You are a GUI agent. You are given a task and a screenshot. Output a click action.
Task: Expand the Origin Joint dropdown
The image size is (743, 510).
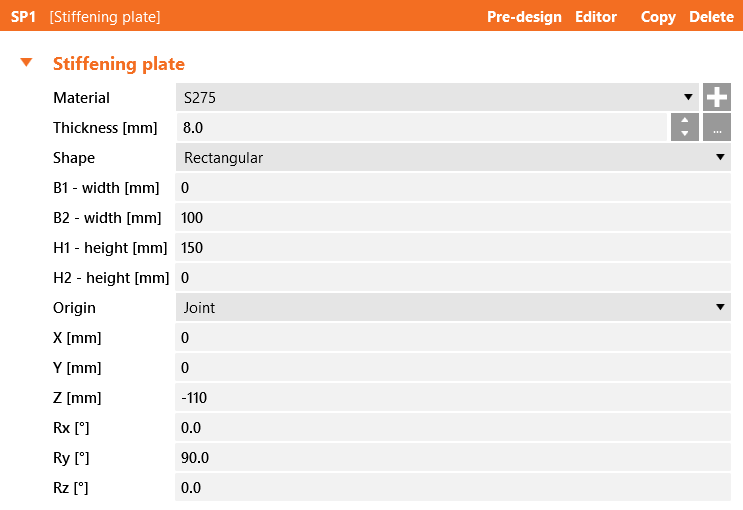click(x=452, y=307)
